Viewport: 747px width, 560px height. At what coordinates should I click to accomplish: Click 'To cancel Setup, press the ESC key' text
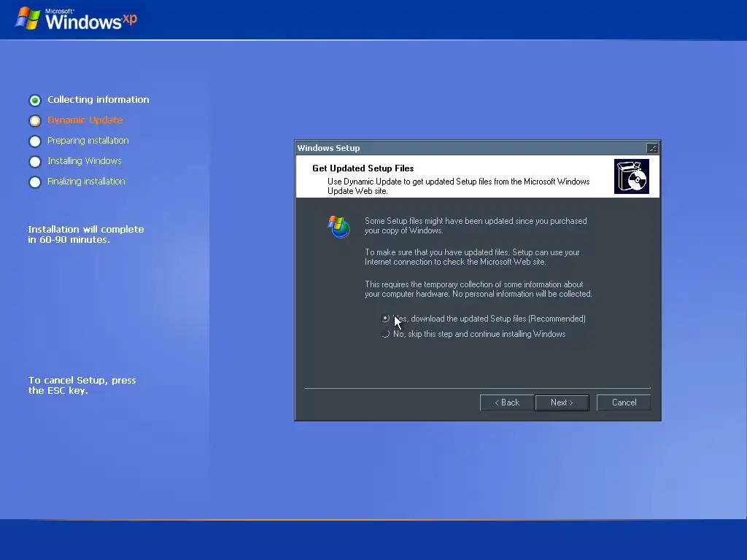tap(82, 385)
